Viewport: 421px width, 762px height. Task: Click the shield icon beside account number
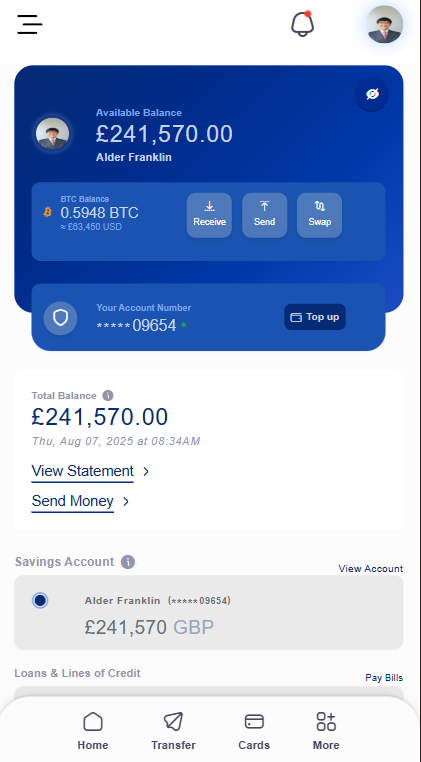(60, 318)
